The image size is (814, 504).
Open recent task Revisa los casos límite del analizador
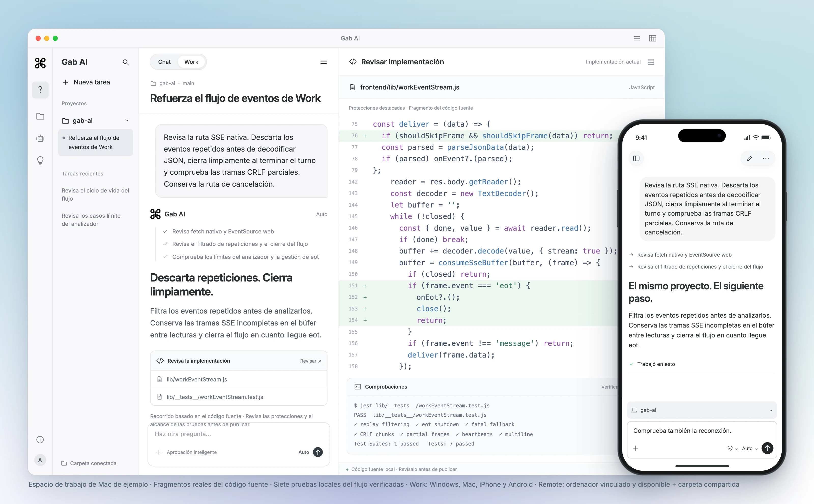(91, 220)
